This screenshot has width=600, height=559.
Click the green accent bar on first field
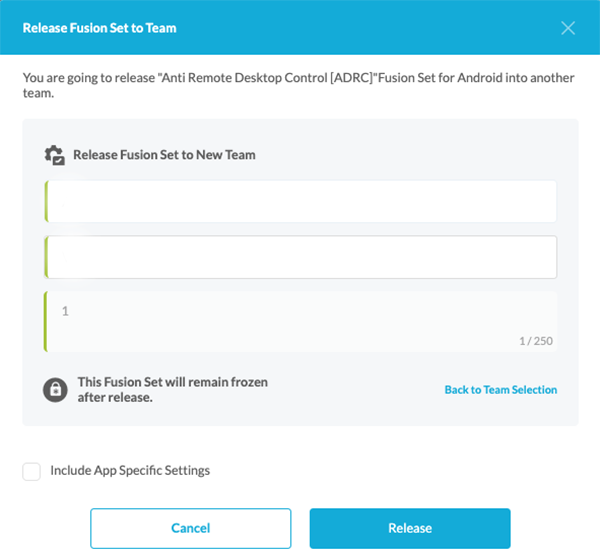click(x=46, y=201)
